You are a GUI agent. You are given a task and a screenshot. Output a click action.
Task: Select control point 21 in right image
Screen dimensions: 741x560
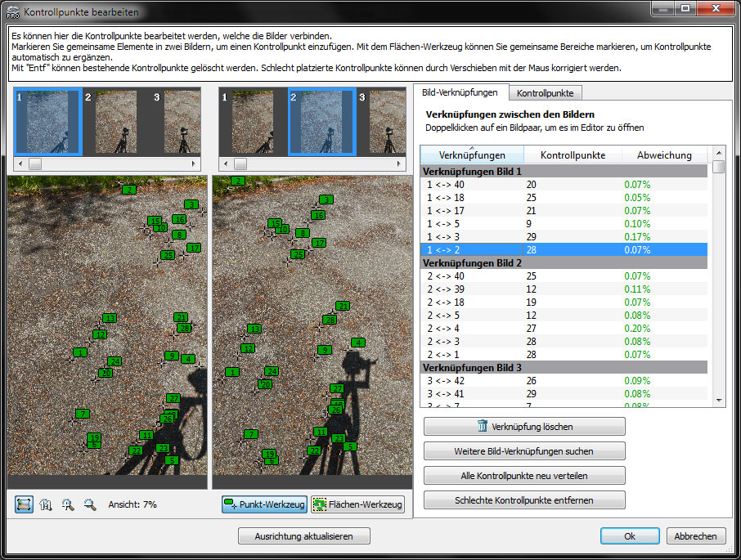(x=343, y=306)
